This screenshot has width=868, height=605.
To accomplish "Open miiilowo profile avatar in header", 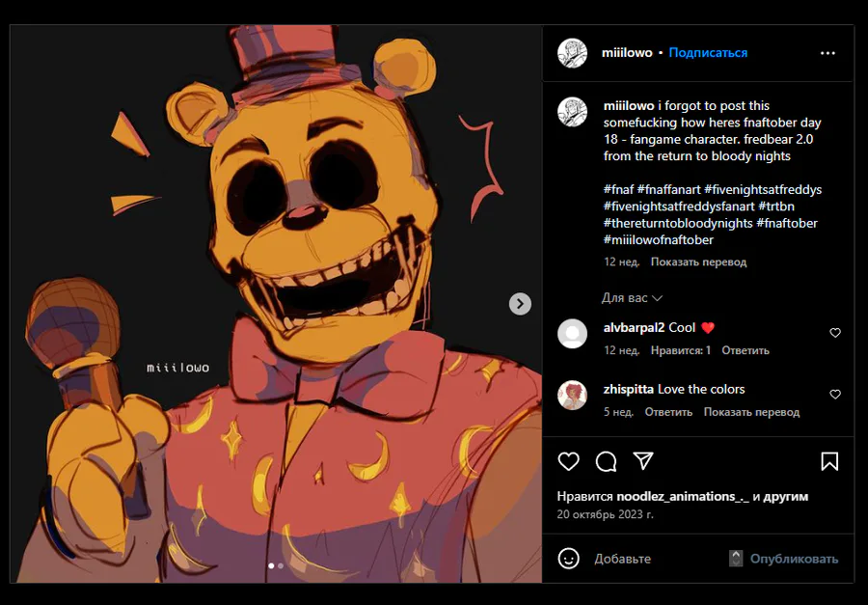I will [x=573, y=53].
